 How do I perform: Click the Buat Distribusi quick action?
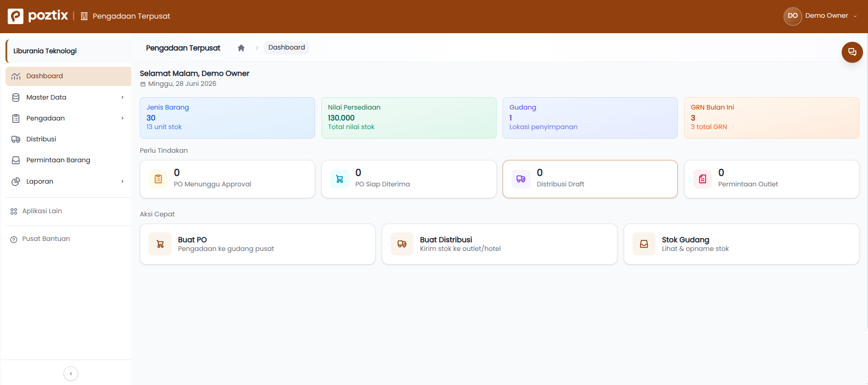pyautogui.click(x=499, y=244)
